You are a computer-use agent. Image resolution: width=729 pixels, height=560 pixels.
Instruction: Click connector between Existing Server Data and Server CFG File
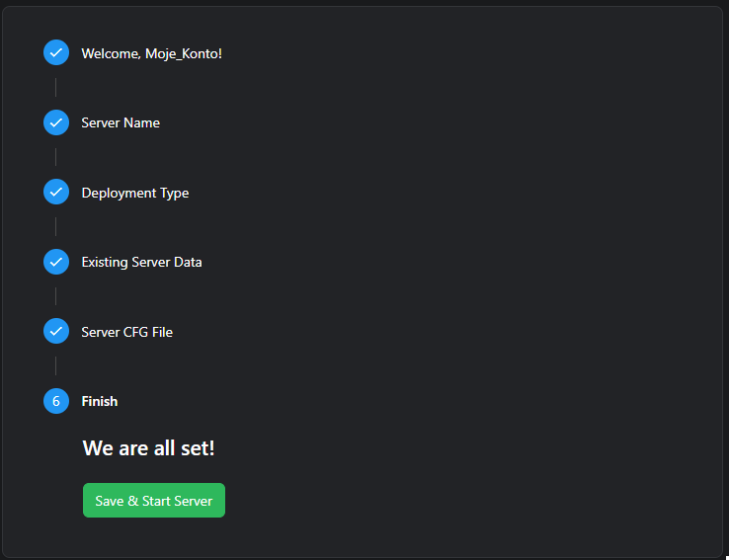(56, 296)
